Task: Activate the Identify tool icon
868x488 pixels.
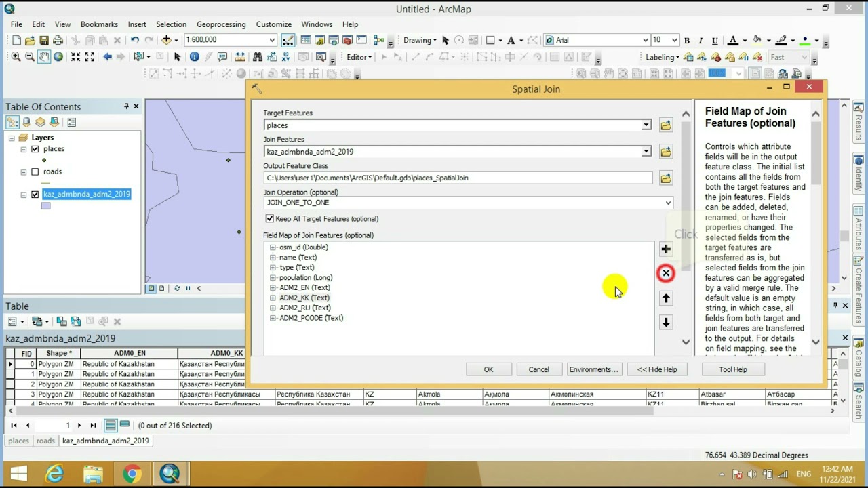Action: coord(195,57)
